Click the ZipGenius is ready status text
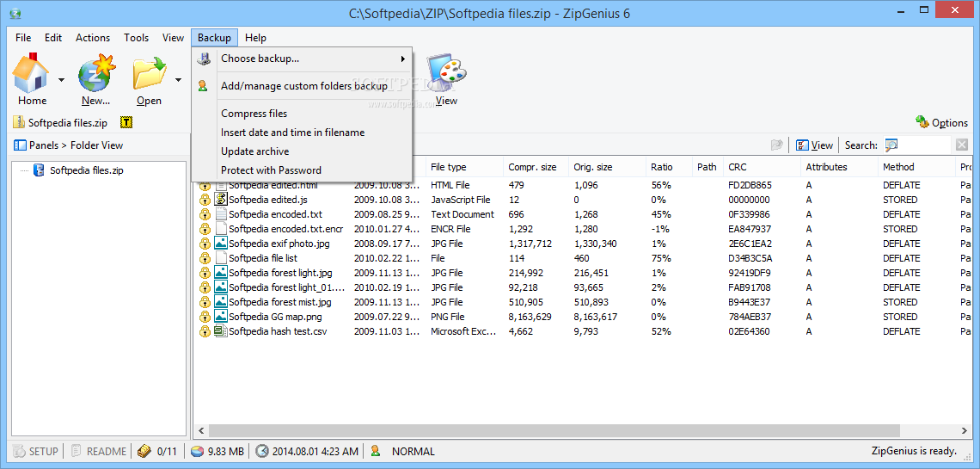The width and height of the screenshot is (980, 469). 914,451
